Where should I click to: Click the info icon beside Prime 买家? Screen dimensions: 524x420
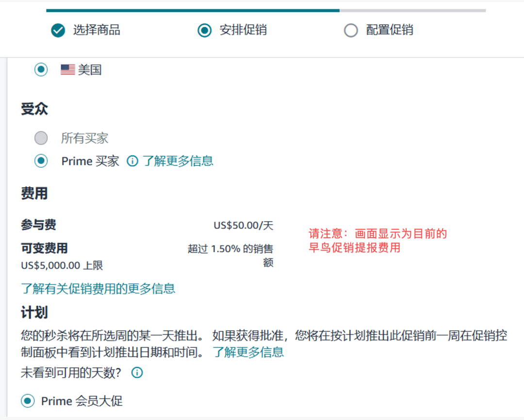[x=132, y=161]
